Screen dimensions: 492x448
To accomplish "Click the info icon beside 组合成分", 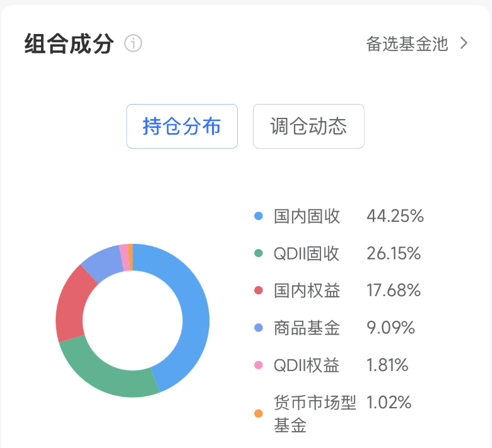I will (x=133, y=44).
